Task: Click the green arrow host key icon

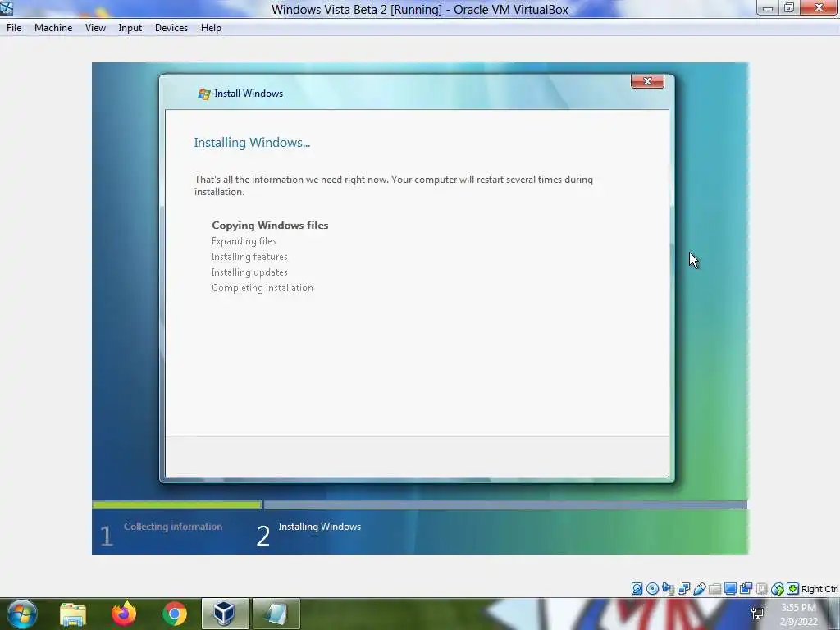Action: point(793,589)
